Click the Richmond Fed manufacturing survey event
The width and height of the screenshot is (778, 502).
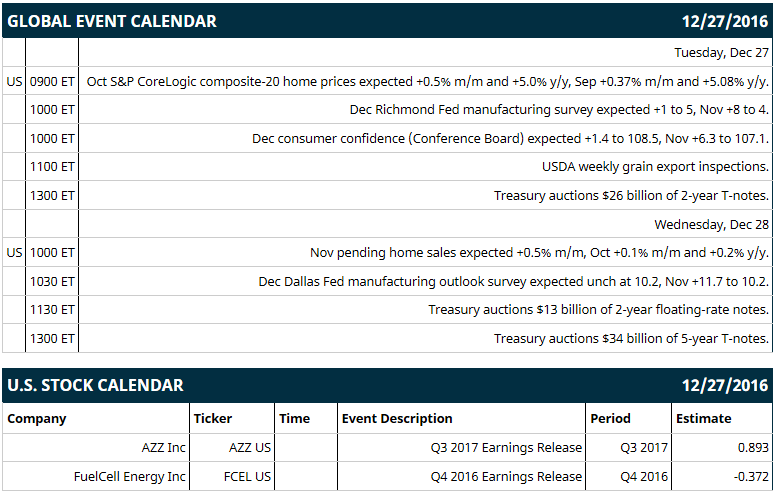click(x=559, y=110)
